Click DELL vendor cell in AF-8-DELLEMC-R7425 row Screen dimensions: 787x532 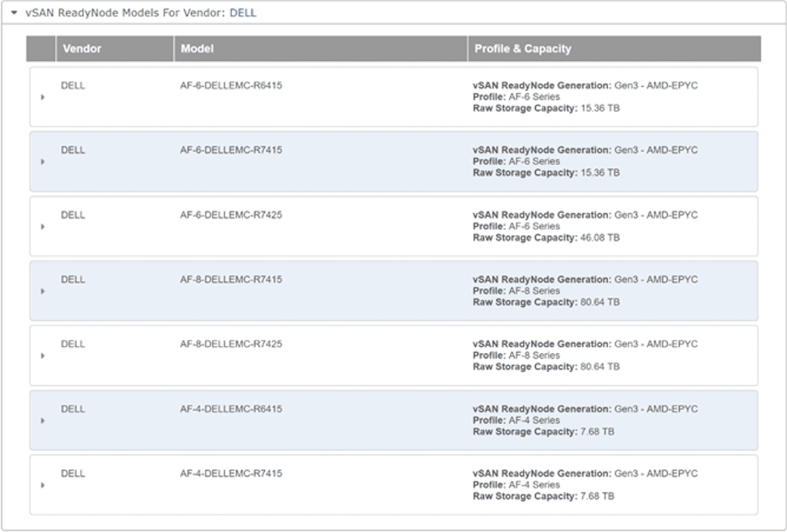point(73,345)
